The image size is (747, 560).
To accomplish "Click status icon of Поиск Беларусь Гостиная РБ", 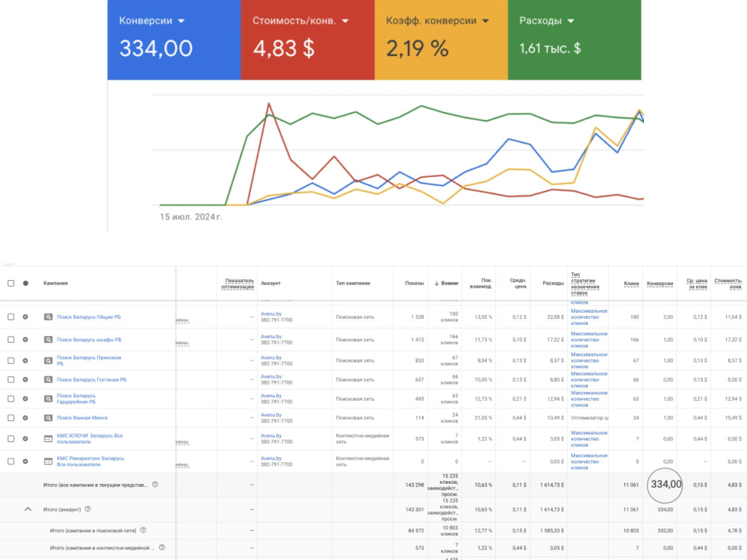I will (25, 379).
